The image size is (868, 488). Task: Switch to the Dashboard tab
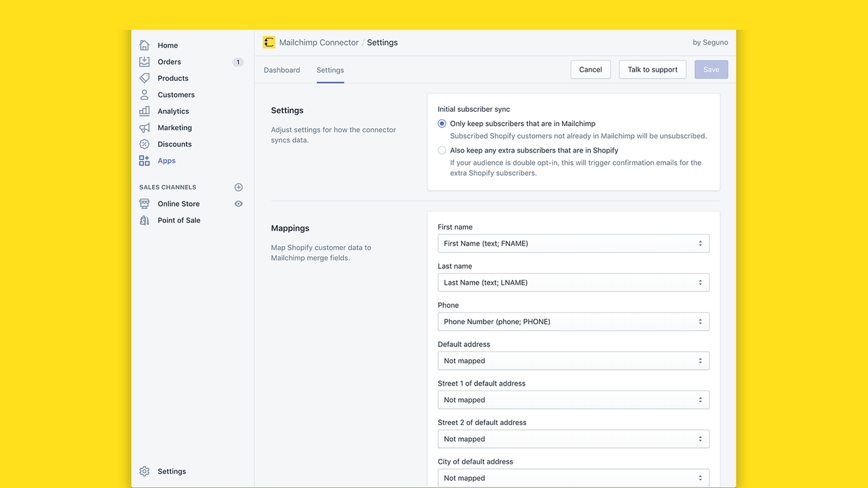point(282,70)
